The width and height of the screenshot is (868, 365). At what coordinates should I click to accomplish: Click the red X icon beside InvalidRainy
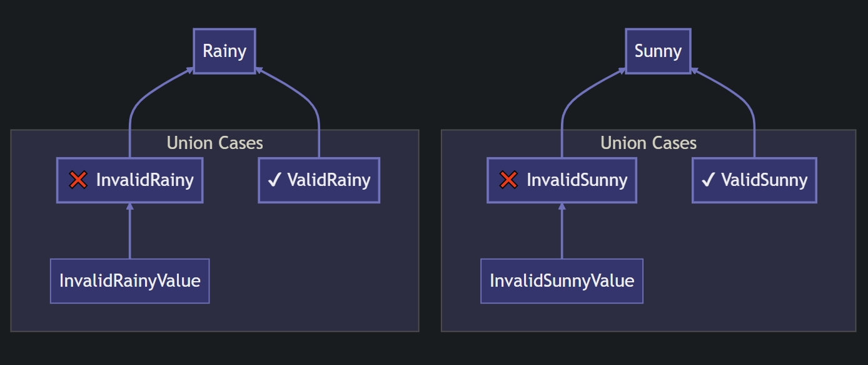point(78,180)
